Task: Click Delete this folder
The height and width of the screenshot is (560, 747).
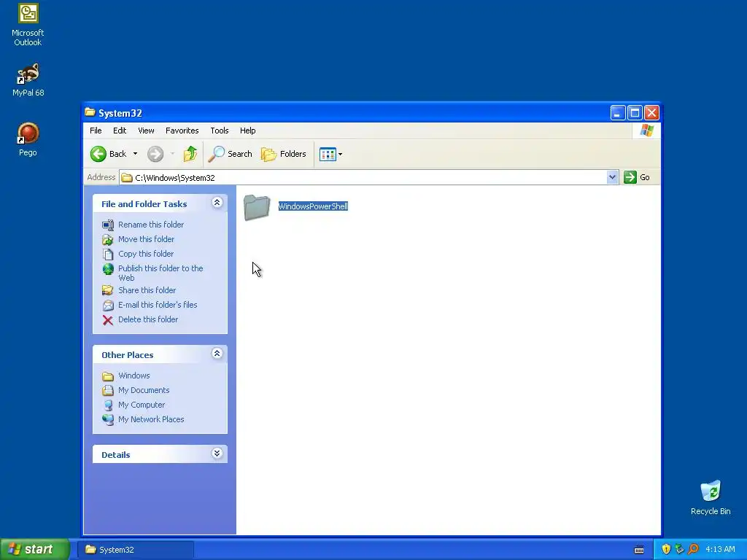Action: (x=148, y=319)
